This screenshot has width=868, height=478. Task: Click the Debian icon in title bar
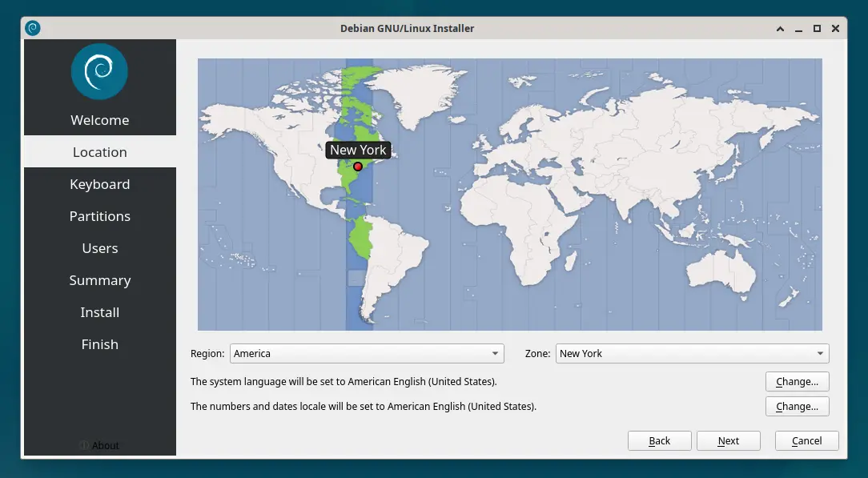point(33,28)
